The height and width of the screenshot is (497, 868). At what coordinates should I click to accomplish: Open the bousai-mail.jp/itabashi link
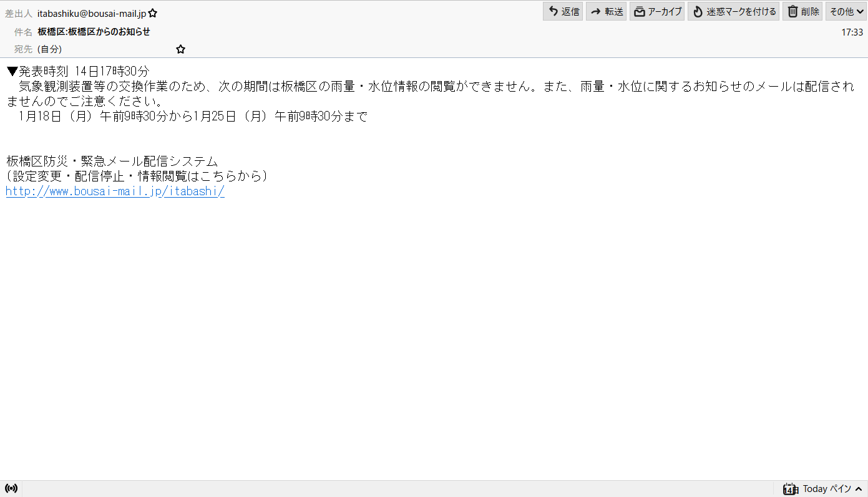[x=115, y=191]
